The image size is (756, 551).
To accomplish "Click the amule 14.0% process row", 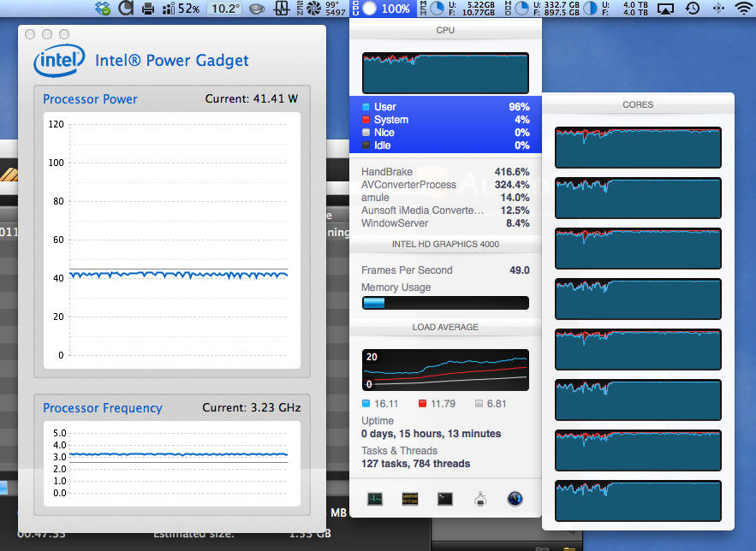I will pos(445,198).
